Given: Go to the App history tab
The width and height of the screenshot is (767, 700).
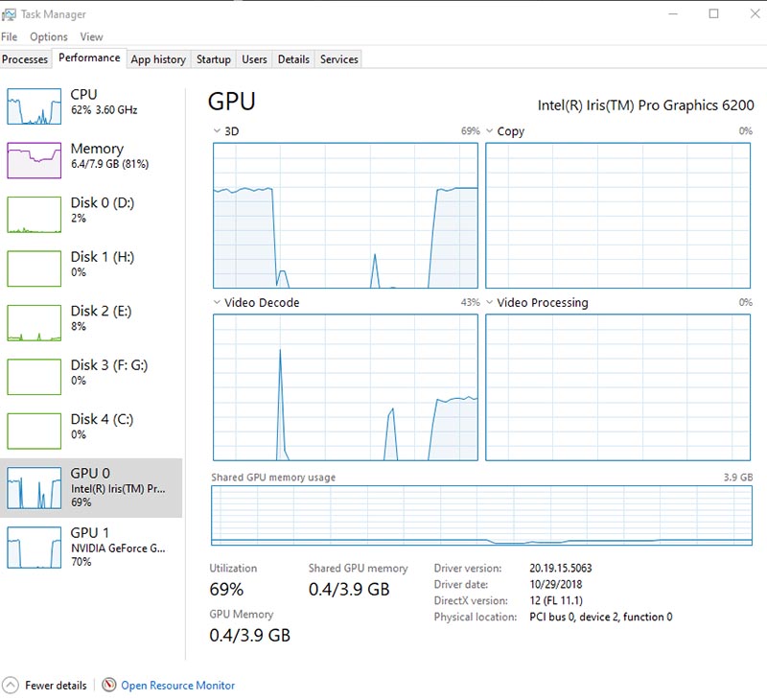Looking at the screenshot, I should 158,59.
